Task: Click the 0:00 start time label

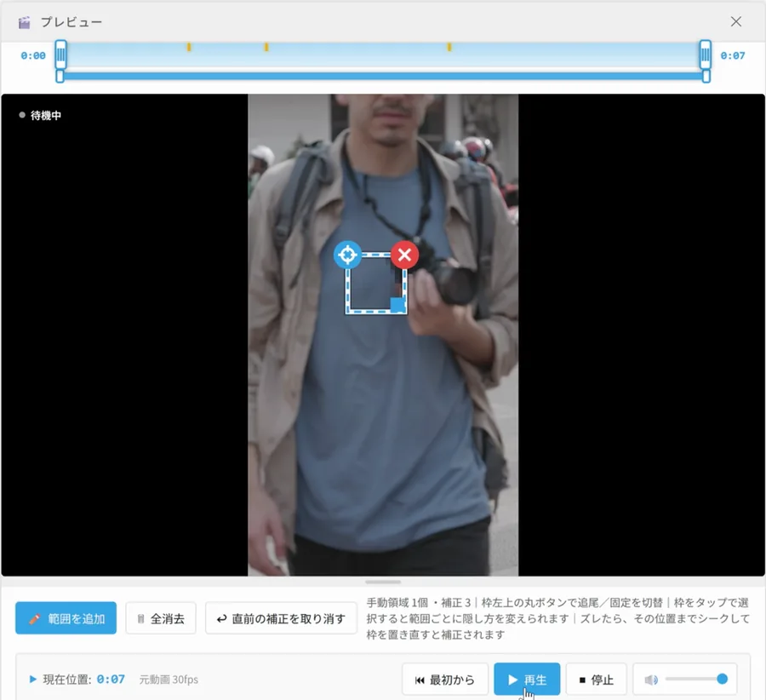Action: (x=32, y=55)
